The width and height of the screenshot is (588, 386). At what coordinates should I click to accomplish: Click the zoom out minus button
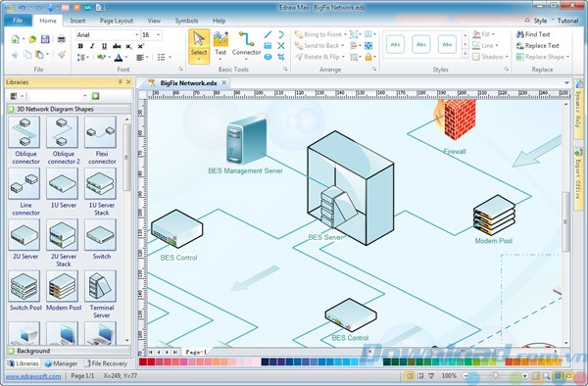466,376
